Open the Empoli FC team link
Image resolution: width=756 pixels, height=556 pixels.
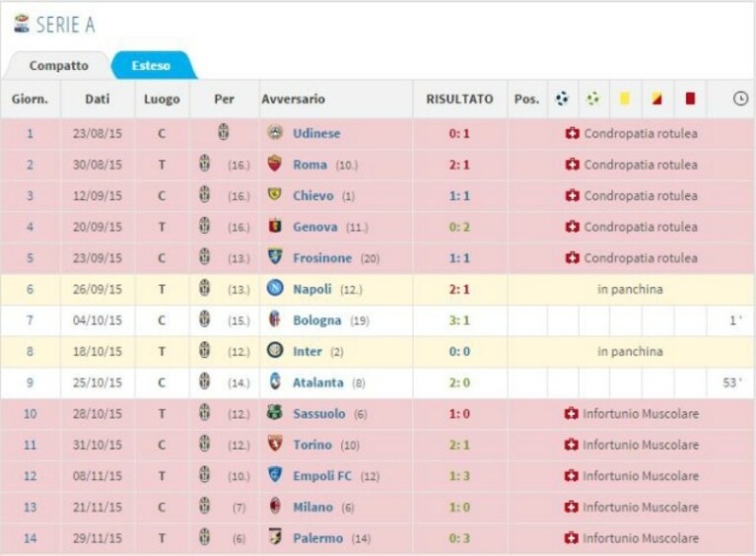(x=322, y=476)
